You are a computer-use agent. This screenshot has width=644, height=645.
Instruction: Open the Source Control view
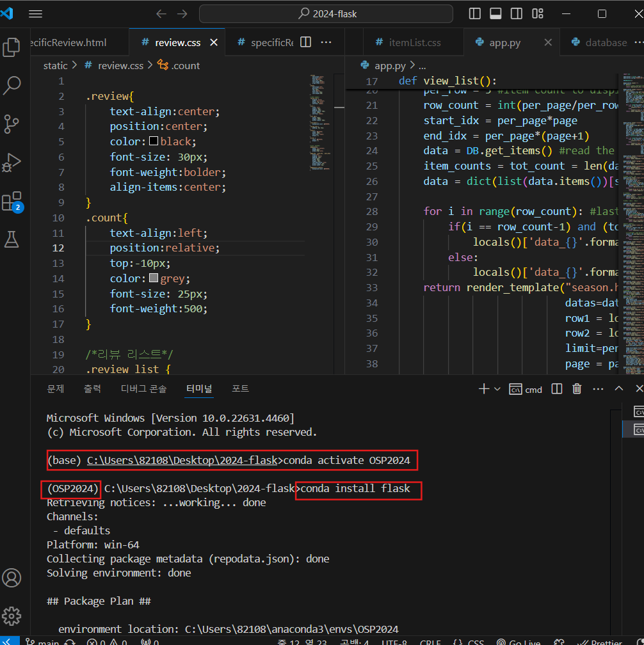(12, 124)
